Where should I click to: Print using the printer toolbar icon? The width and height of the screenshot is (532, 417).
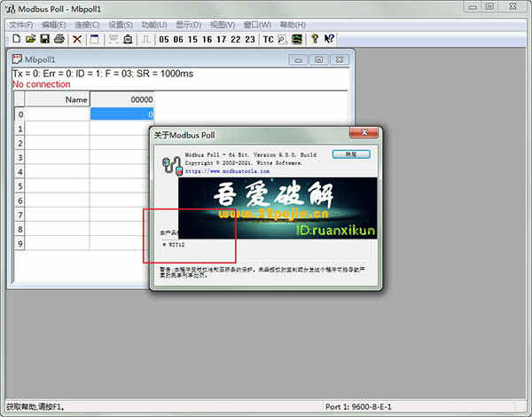(x=59, y=39)
